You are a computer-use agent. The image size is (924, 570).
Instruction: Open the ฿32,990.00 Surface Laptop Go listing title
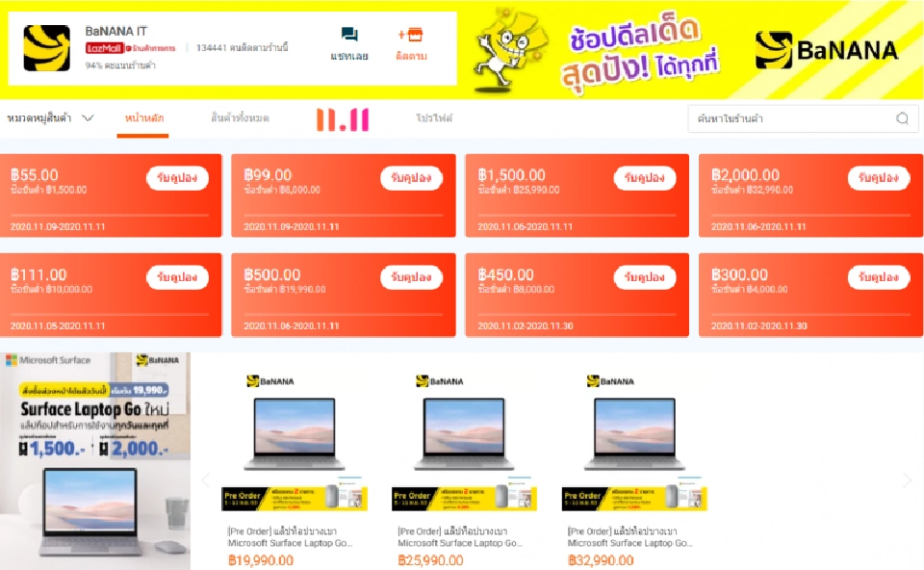point(629,537)
